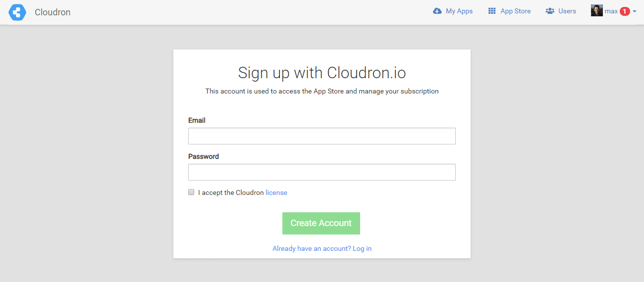Focus the Email input field

click(322, 136)
